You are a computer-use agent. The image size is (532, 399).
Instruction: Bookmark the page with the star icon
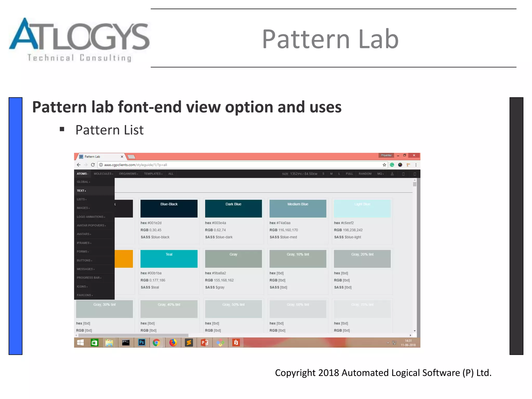click(x=384, y=165)
